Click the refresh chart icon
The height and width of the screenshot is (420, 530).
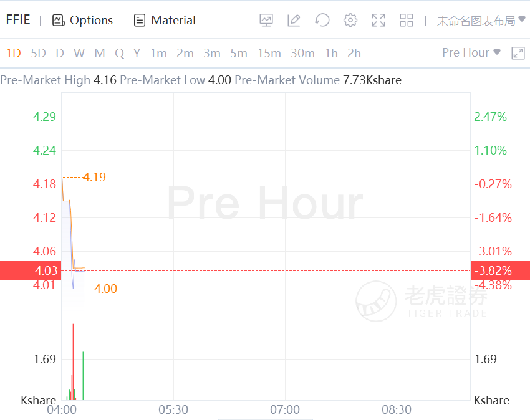(322, 20)
